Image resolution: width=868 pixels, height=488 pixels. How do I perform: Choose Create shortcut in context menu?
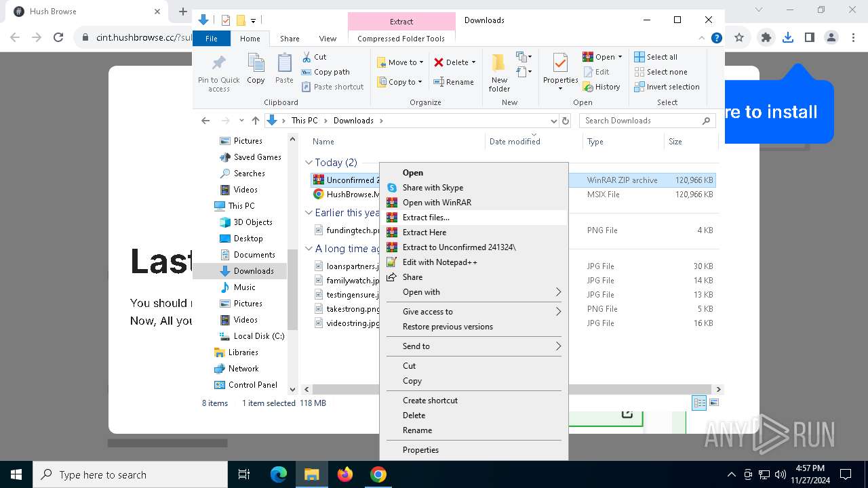[x=473, y=401]
